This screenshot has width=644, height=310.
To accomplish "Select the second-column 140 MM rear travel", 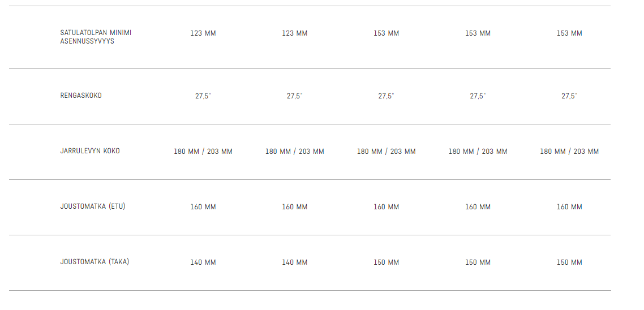I will (294, 262).
